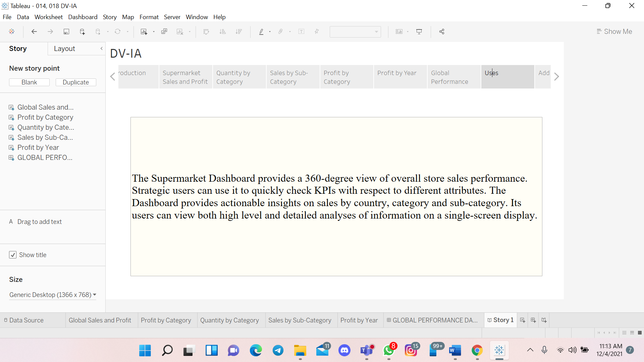Click the Tableau start page logo icon

[12, 32]
